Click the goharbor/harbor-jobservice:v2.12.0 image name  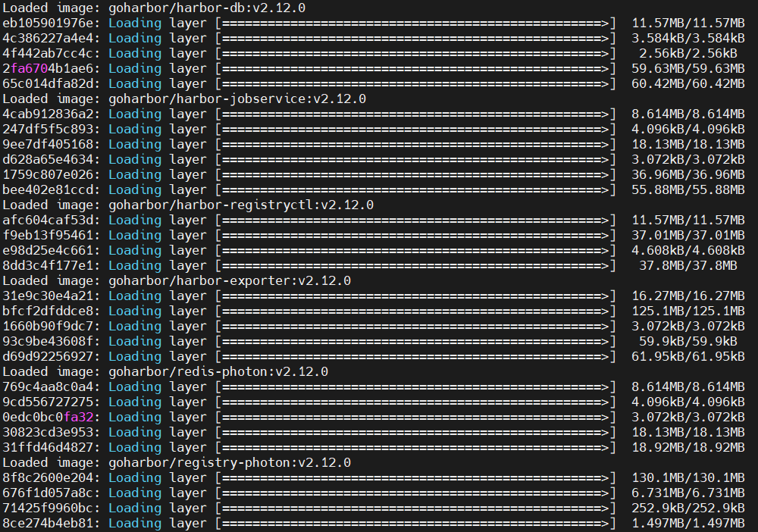pyautogui.click(x=237, y=99)
